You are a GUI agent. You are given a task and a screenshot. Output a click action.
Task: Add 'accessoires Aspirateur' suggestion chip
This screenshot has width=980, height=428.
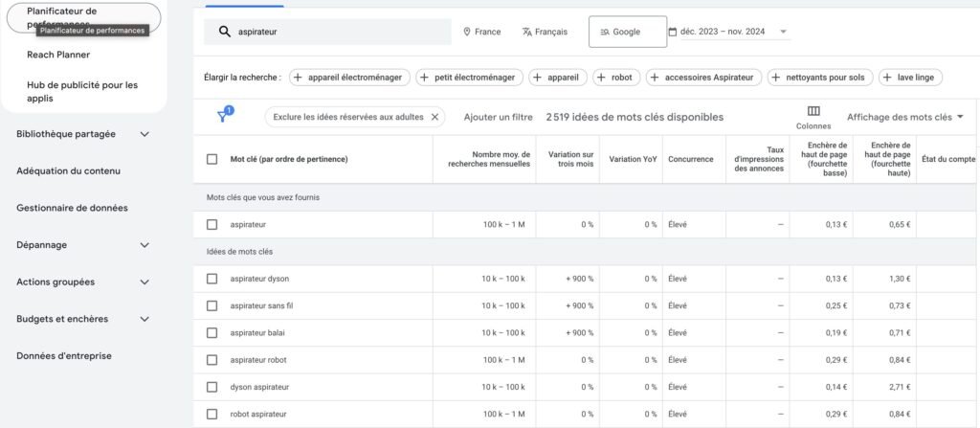pyautogui.click(x=703, y=78)
